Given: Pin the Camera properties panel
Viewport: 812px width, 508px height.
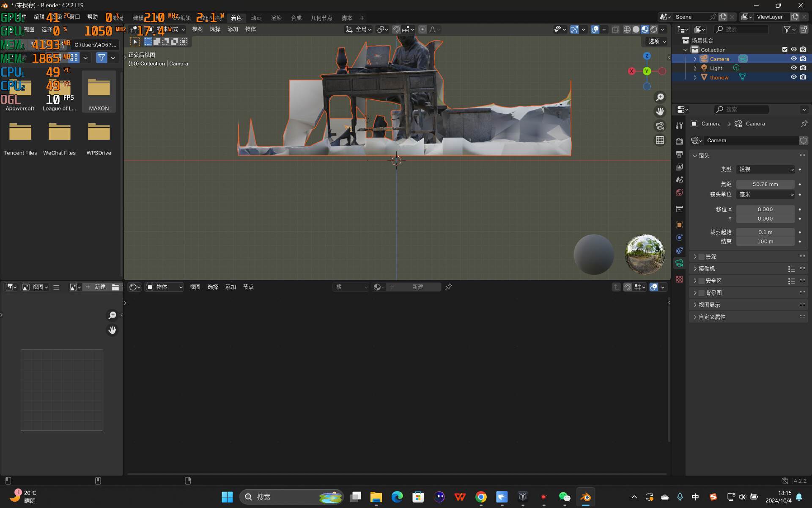Looking at the screenshot, I should pyautogui.click(x=804, y=124).
